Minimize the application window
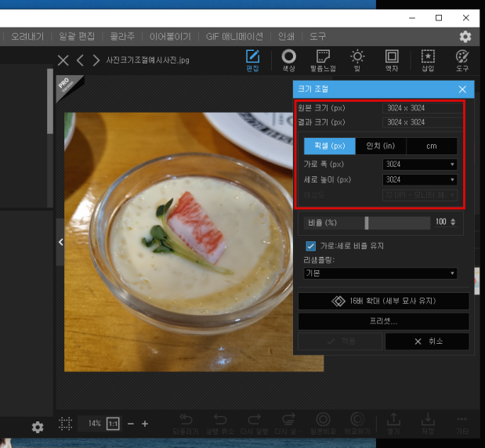This screenshot has height=448, width=485. (x=411, y=18)
